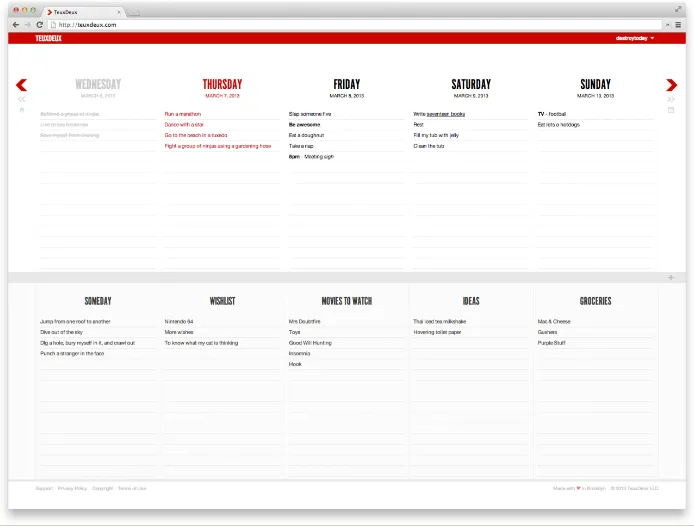Click the 'Mac & Cheese' grocery item
Image resolution: width=694 pixels, height=526 pixels.
tap(554, 321)
